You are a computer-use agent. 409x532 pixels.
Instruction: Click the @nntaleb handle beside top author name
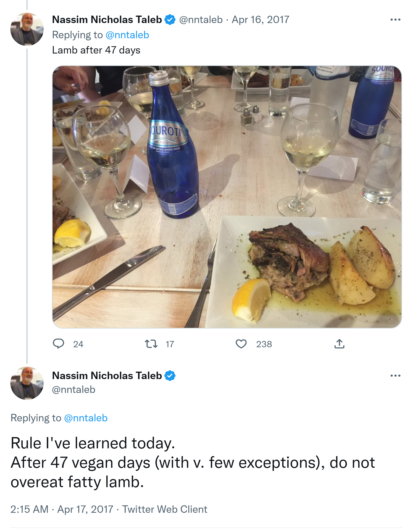(x=201, y=20)
